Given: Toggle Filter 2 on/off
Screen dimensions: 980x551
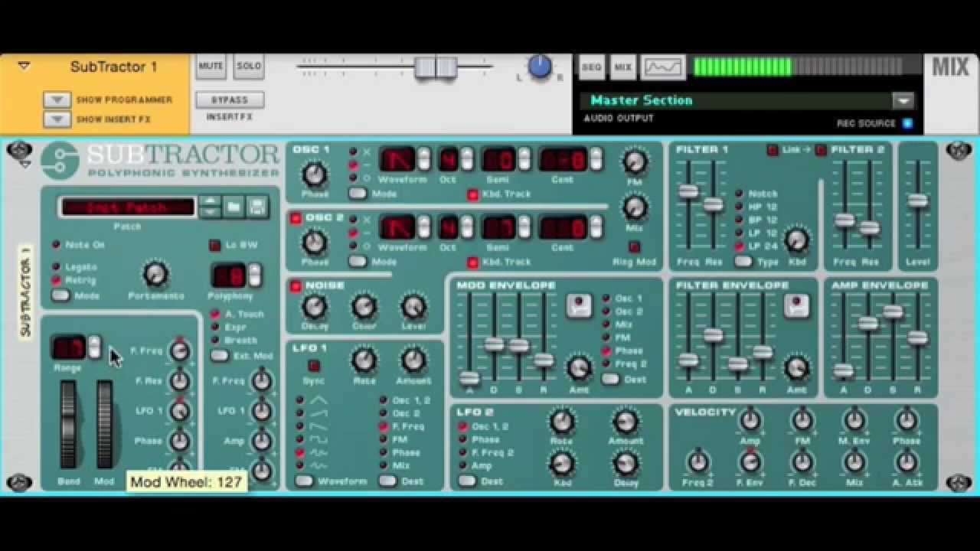Looking at the screenshot, I should pyautogui.click(x=821, y=150).
